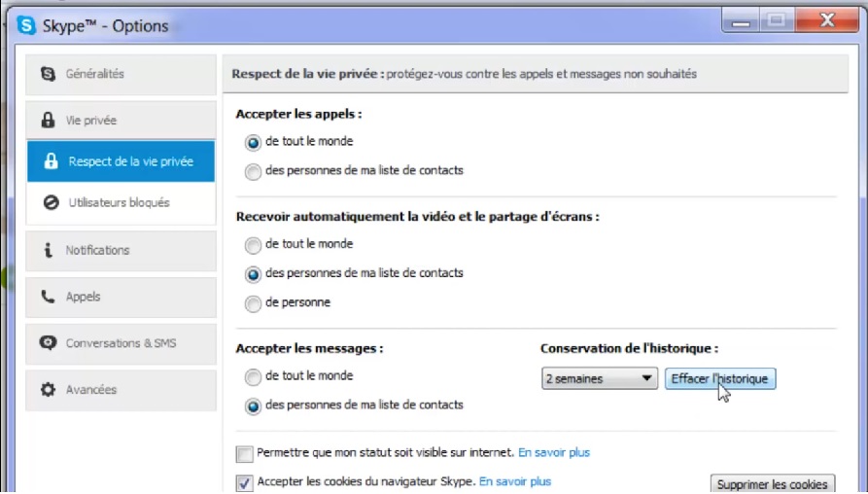Click the 'Accepter les messages :' heading

pos(309,348)
